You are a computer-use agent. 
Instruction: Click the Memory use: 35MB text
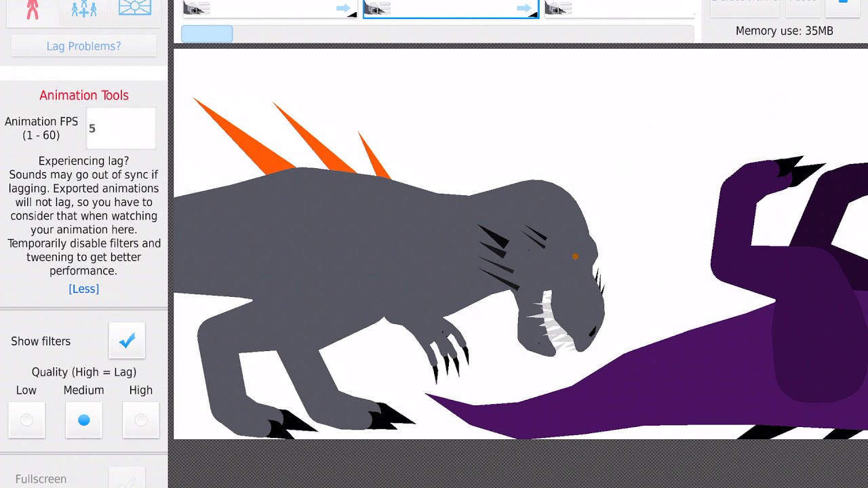pos(785,30)
